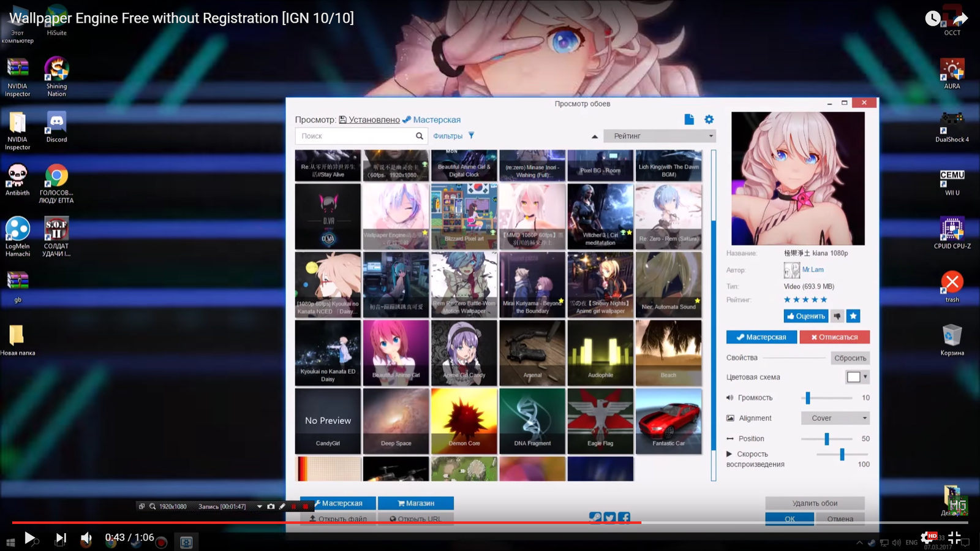This screenshot has height=551, width=980.
Task: Click the thumbs-down dislike button
Action: coord(837,316)
